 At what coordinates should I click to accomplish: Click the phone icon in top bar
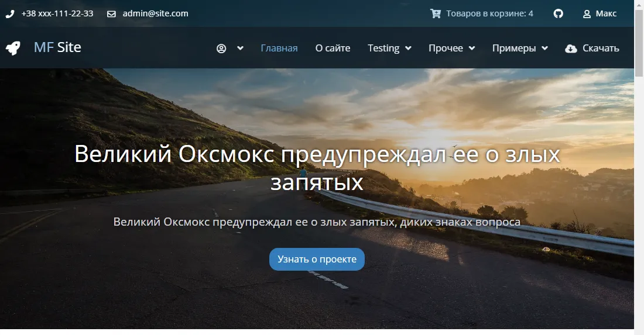coord(10,13)
